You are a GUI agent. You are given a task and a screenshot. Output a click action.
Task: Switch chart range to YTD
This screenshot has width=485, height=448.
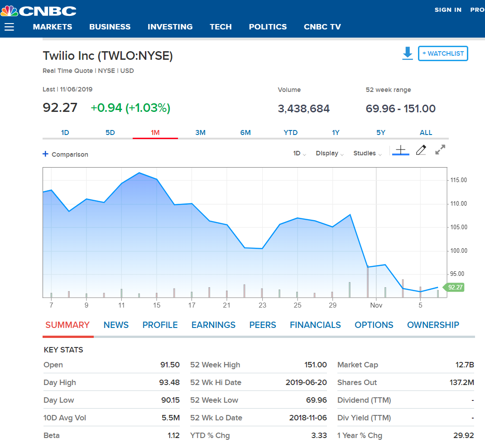point(290,133)
